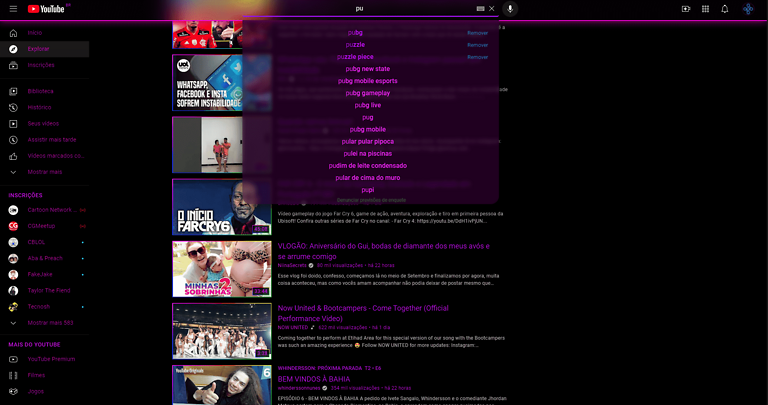Open Aba & Preach channel subscription

pyautogui.click(x=45, y=258)
